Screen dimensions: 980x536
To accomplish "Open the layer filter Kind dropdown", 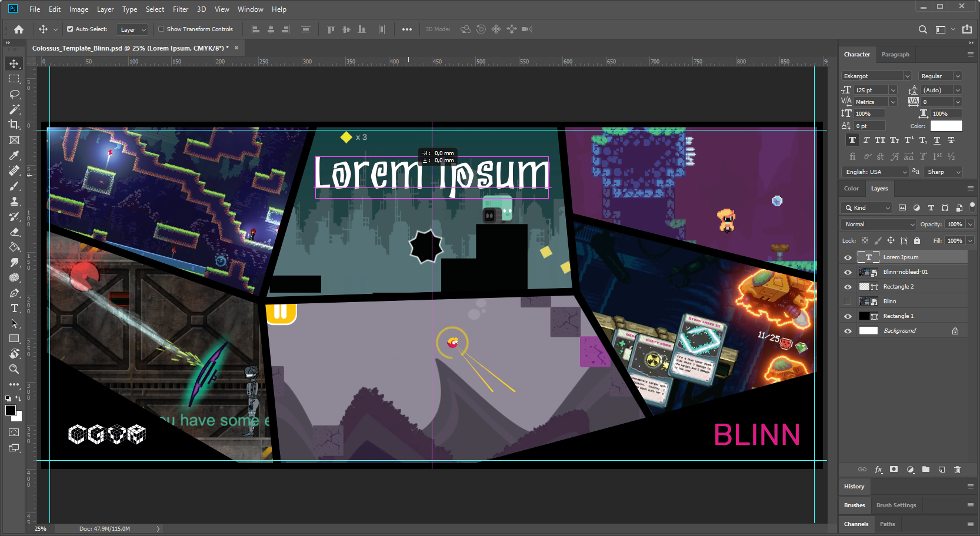I will point(867,208).
